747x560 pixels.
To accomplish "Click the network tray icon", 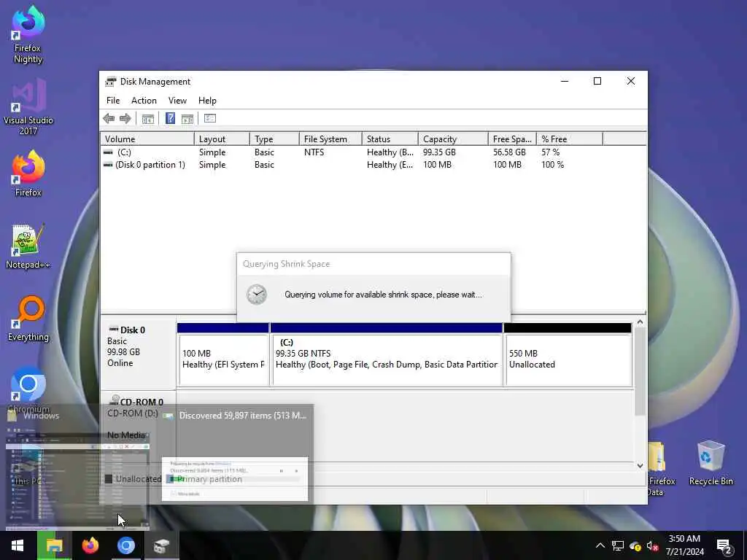I will [x=618, y=545].
